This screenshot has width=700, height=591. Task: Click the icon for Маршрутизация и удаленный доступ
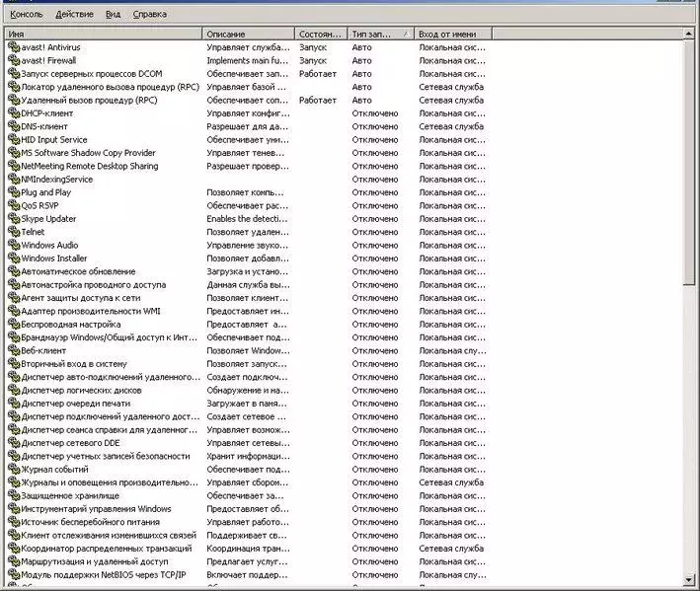pos(14,561)
